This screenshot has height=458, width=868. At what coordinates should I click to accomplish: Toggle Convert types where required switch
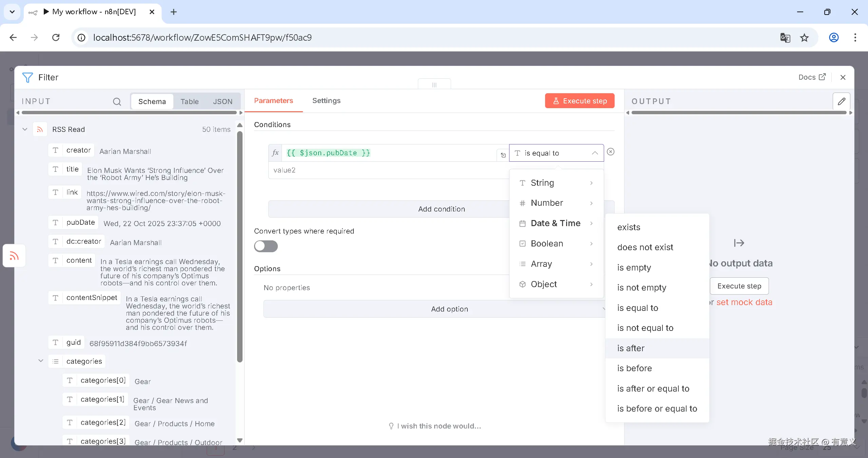266,246
